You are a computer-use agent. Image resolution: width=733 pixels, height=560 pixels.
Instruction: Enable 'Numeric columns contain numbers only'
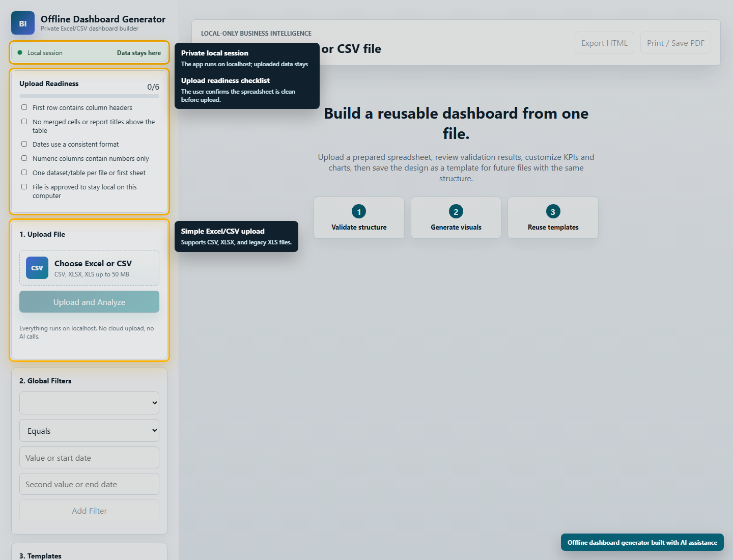click(x=24, y=158)
